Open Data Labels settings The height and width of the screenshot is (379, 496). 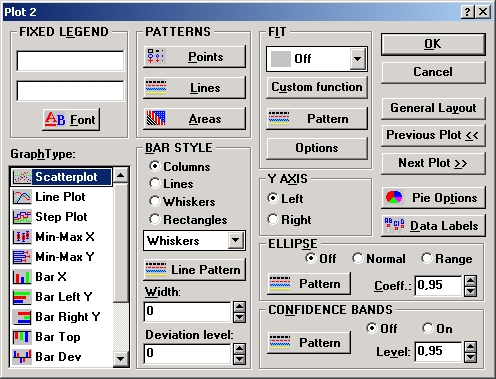click(x=433, y=226)
